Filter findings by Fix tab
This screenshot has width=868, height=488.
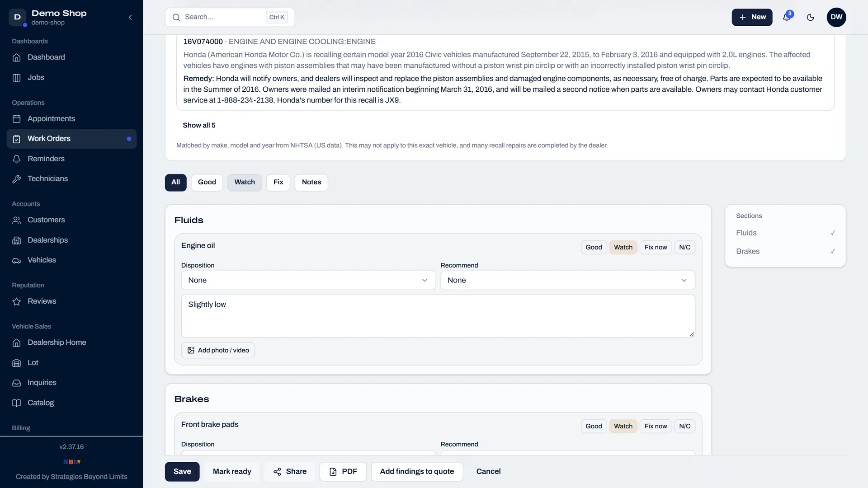278,182
